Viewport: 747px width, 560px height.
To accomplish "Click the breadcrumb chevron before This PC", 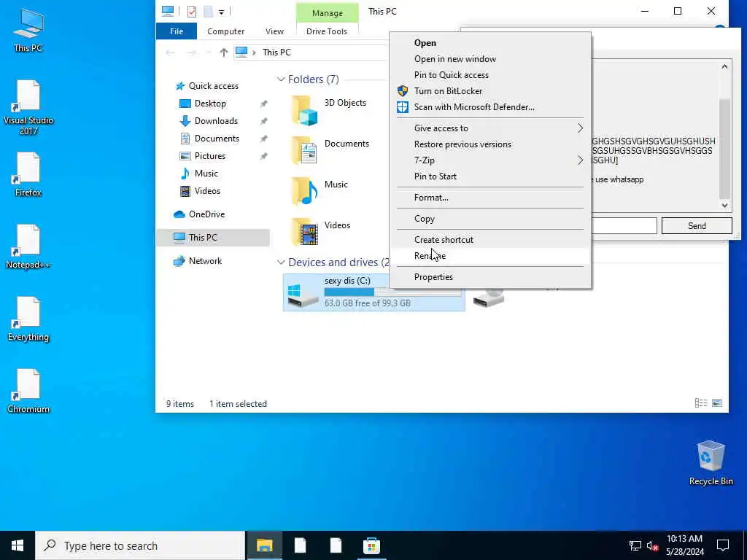I will (x=255, y=52).
